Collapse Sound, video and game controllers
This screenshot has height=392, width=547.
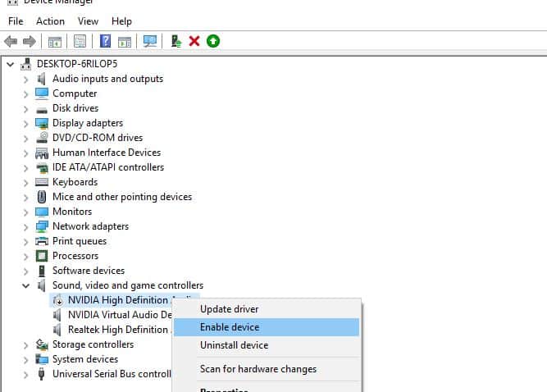click(x=25, y=286)
